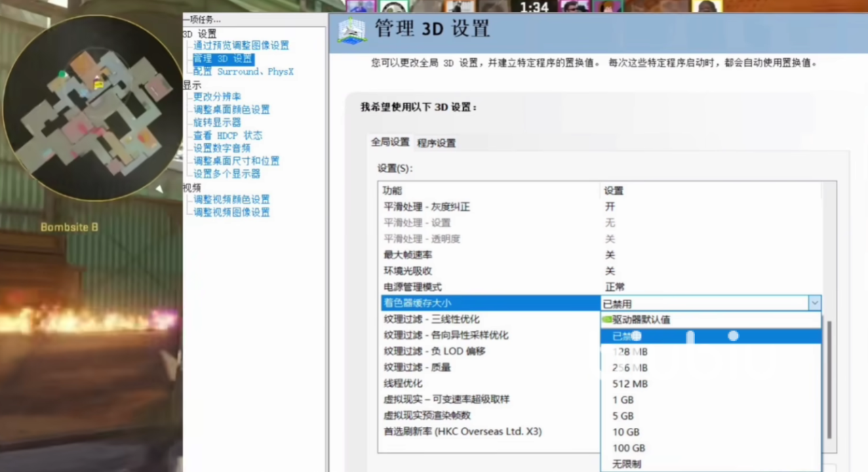868x472 pixels.
Task: Select 驱动器默认值 option in the list
Action: pos(642,319)
